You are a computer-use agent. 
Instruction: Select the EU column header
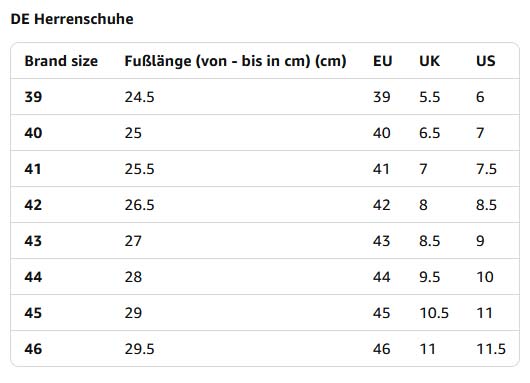point(383,61)
